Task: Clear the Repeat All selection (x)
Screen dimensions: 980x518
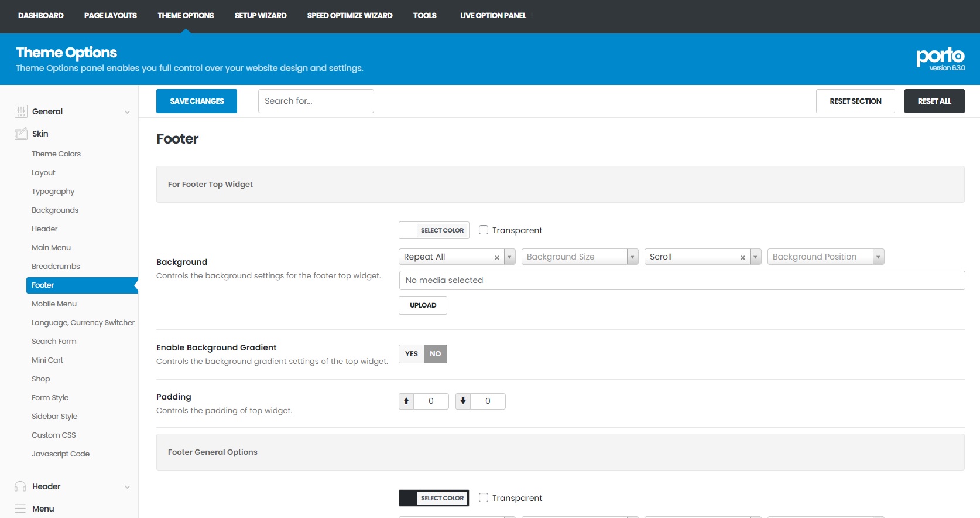Action: click(x=497, y=257)
